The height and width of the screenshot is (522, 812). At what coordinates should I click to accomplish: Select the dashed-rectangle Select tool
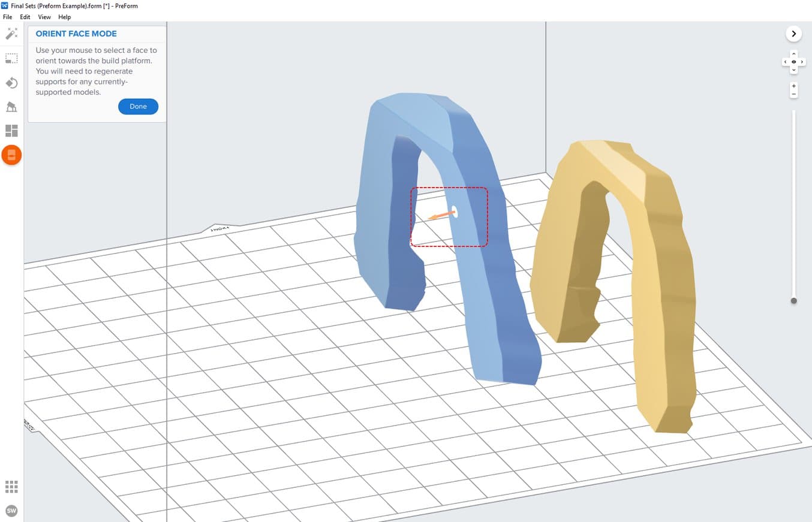(x=11, y=58)
